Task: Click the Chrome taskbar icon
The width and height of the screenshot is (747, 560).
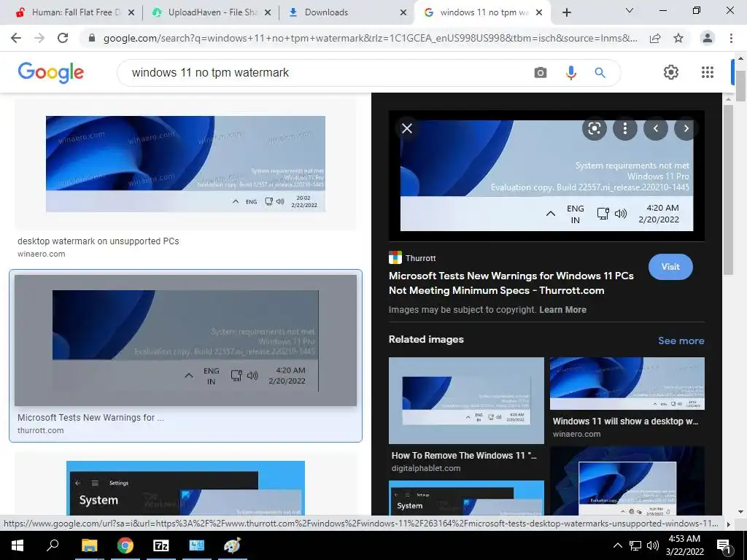Action: (125, 545)
